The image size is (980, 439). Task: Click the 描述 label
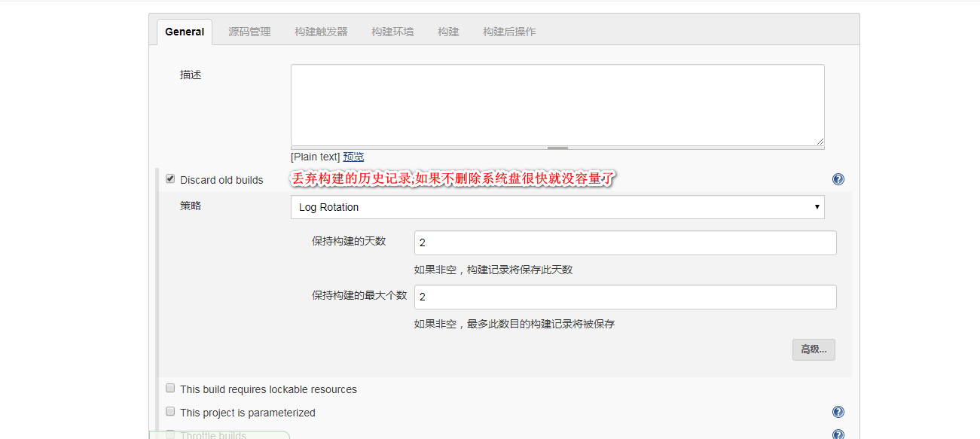click(x=191, y=75)
